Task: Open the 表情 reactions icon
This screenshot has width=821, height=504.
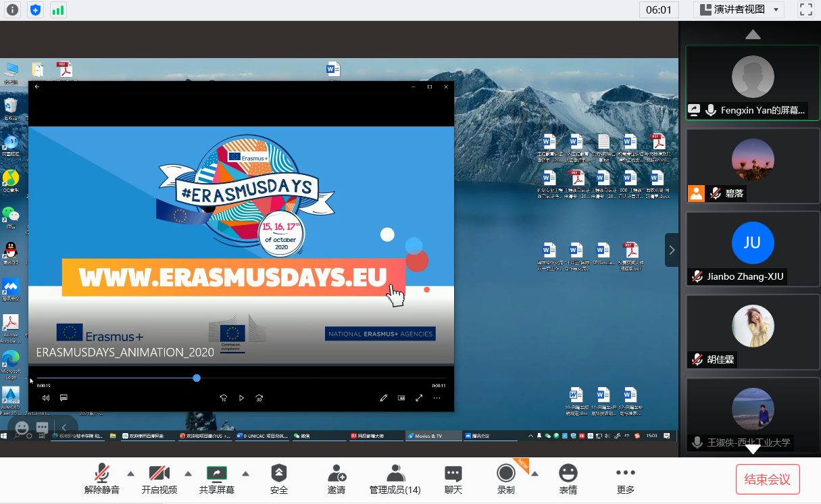Action: (x=568, y=472)
